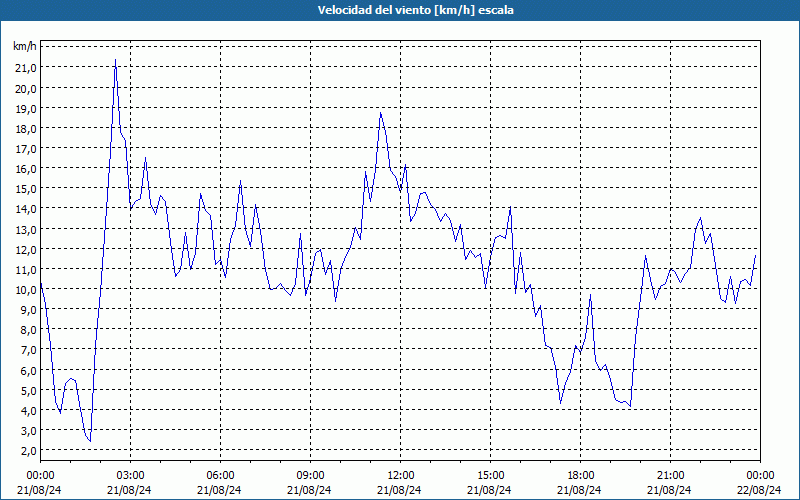Select the 4,0 y-axis value
The image size is (800, 500).
tap(28, 411)
